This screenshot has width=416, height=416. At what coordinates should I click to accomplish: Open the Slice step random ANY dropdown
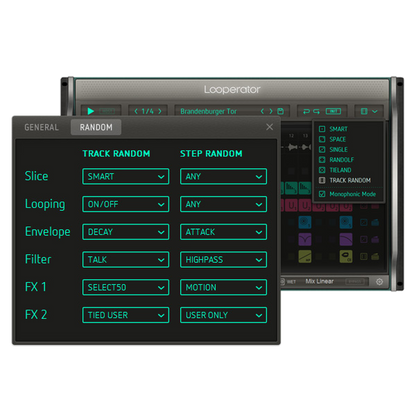[x=223, y=176]
